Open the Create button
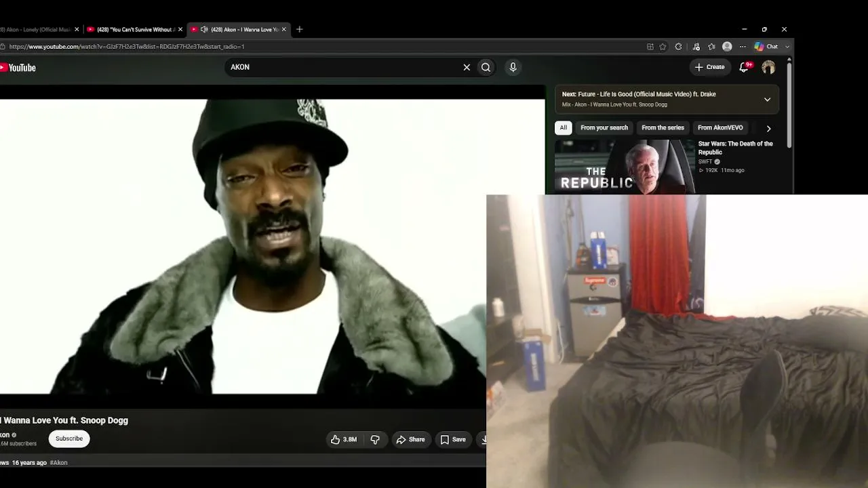The height and width of the screenshot is (488, 868). point(710,67)
